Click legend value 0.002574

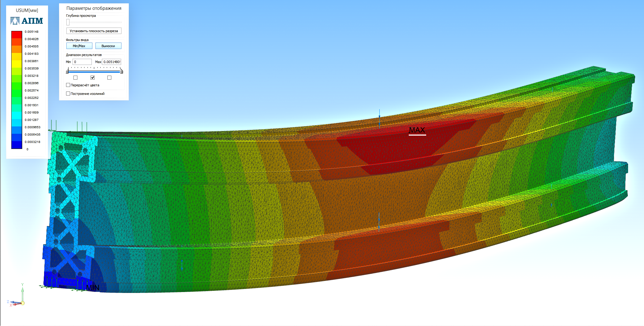pos(32,91)
